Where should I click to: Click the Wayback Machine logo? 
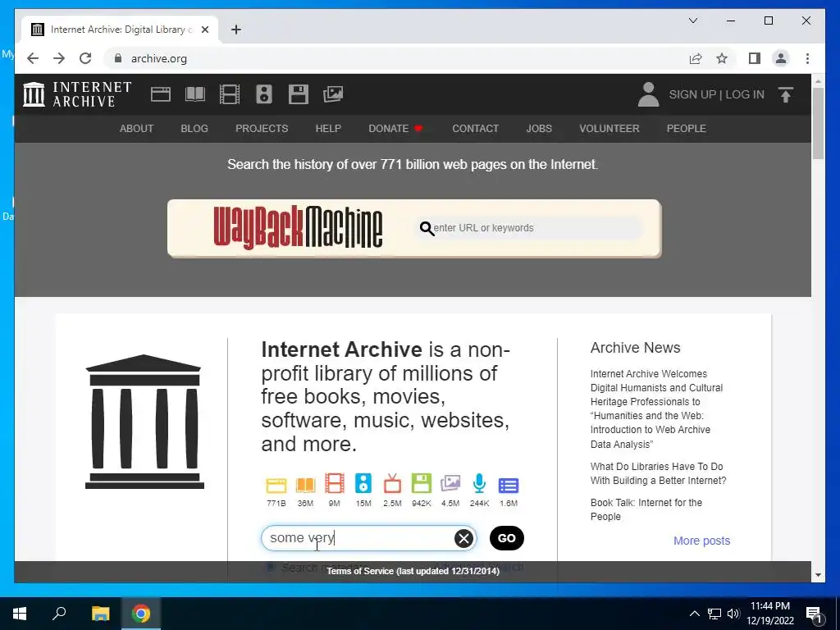point(298,228)
